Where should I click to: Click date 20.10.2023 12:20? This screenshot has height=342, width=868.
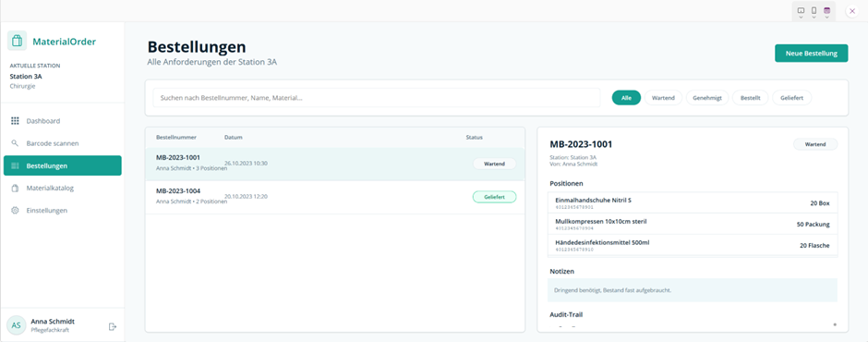click(x=246, y=197)
